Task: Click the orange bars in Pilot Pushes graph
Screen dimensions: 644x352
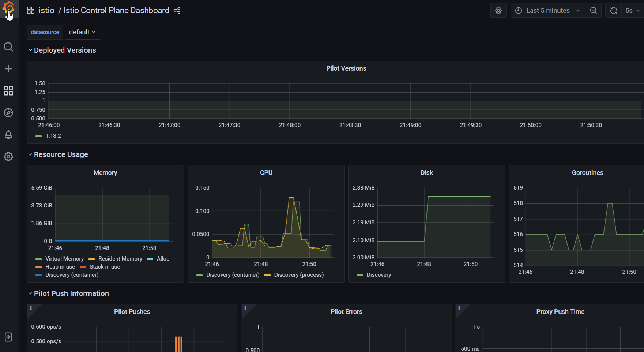Action: pyautogui.click(x=178, y=344)
